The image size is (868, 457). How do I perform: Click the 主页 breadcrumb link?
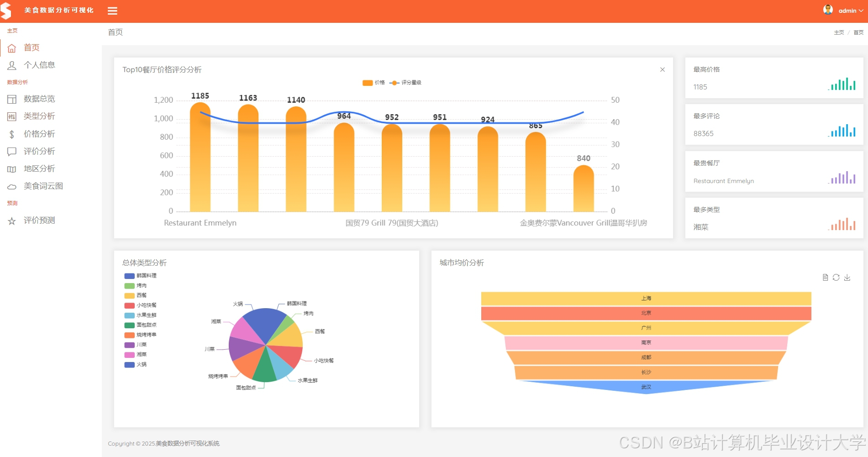tap(838, 32)
